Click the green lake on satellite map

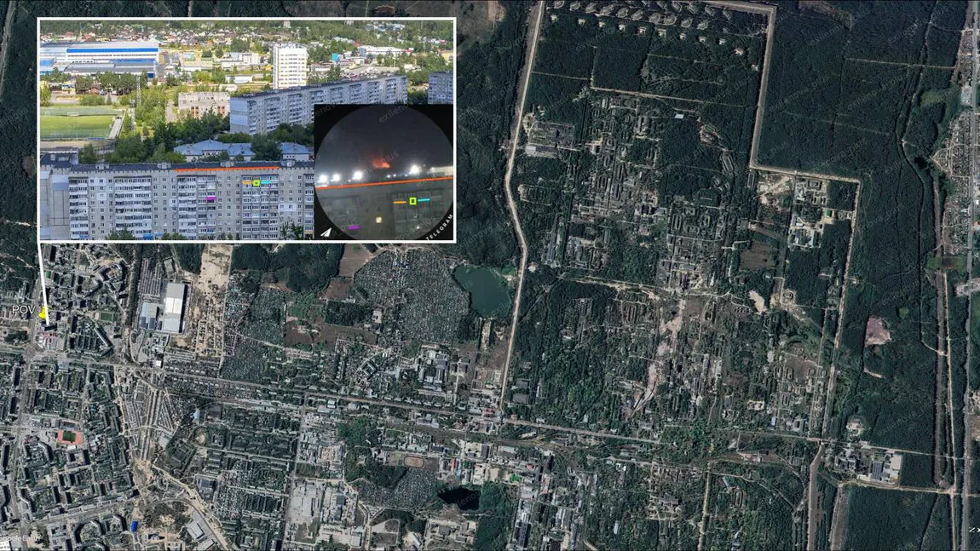[484, 290]
